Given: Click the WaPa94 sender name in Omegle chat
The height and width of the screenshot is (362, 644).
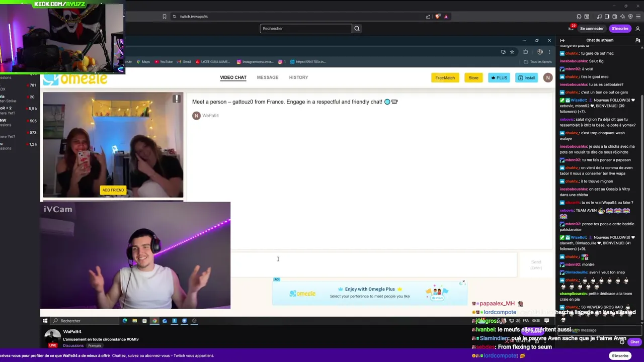Looking at the screenshot, I should 210,116.
